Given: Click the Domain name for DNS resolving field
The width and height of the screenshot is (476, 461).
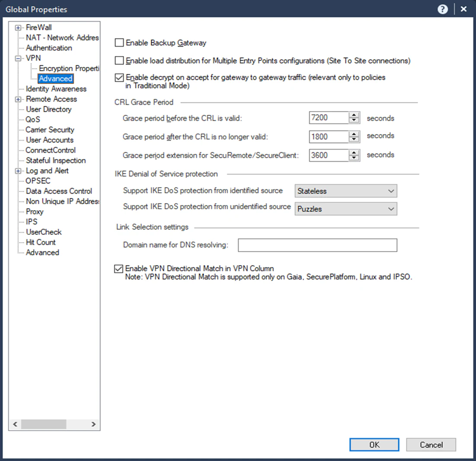Looking at the screenshot, I should [x=317, y=245].
